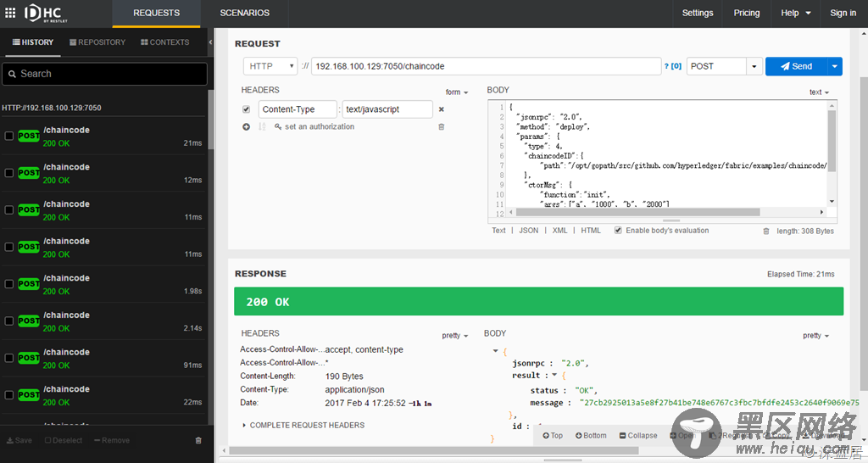Collapse the response body
Screen dimensions: 868x463
pyautogui.click(x=638, y=436)
